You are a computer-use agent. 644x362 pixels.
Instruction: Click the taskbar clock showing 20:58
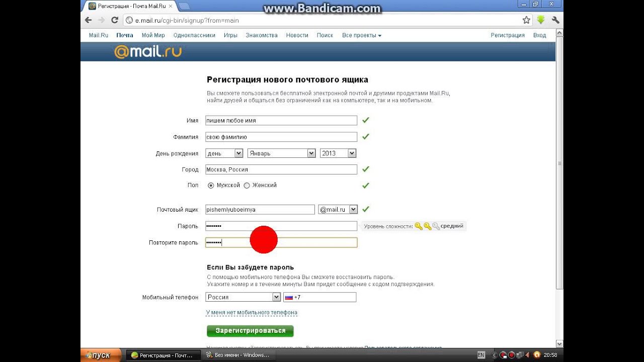pos(550,355)
